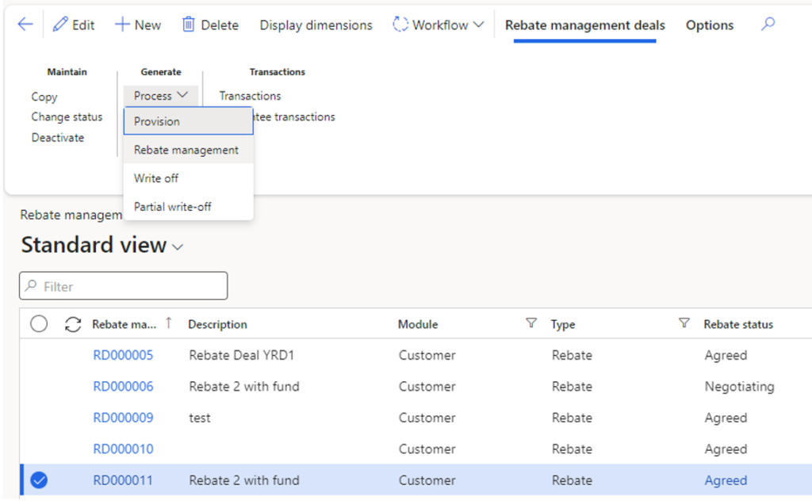Select all rows with the header checkbox
The height and width of the screenshot is (504, 812).
pos(38,324)
